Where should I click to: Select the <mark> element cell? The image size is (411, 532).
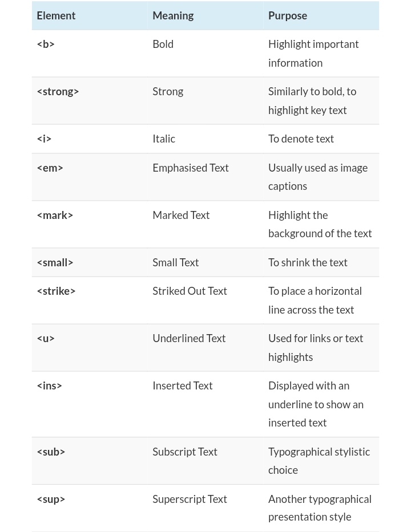tap(55, 215)
